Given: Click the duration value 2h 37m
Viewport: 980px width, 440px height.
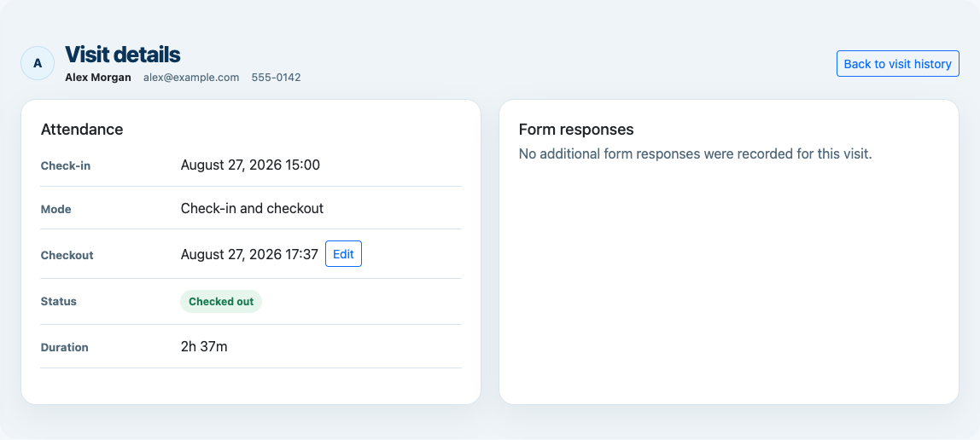Looking at the screenshot, I should pyautogui.click(x=204, y=346).
